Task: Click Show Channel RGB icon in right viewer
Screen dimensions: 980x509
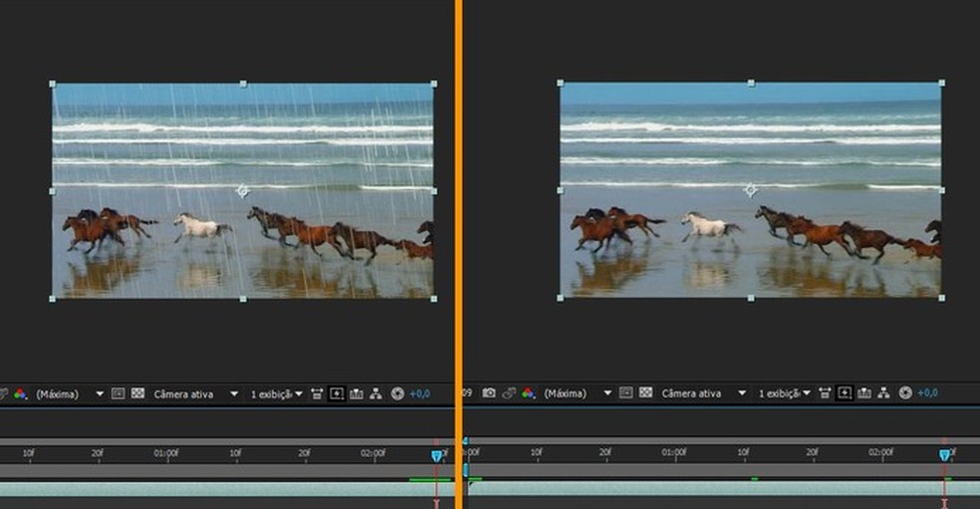Action: tap(528, 393)
